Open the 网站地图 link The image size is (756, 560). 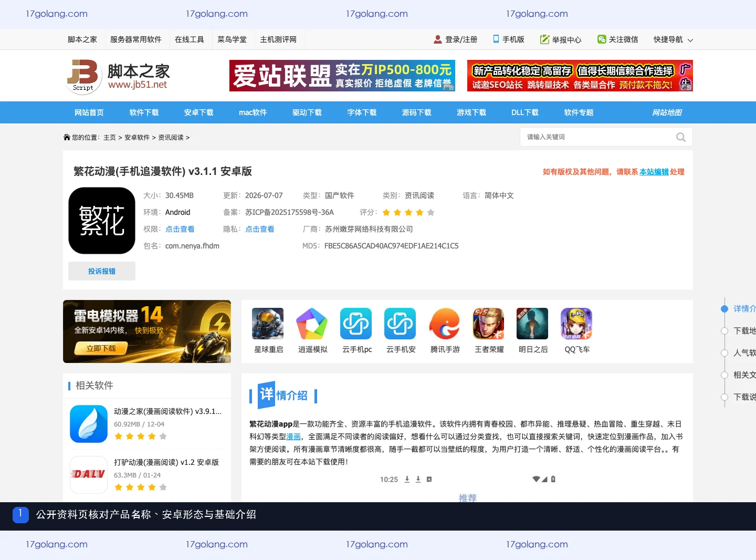pos(667,112)
